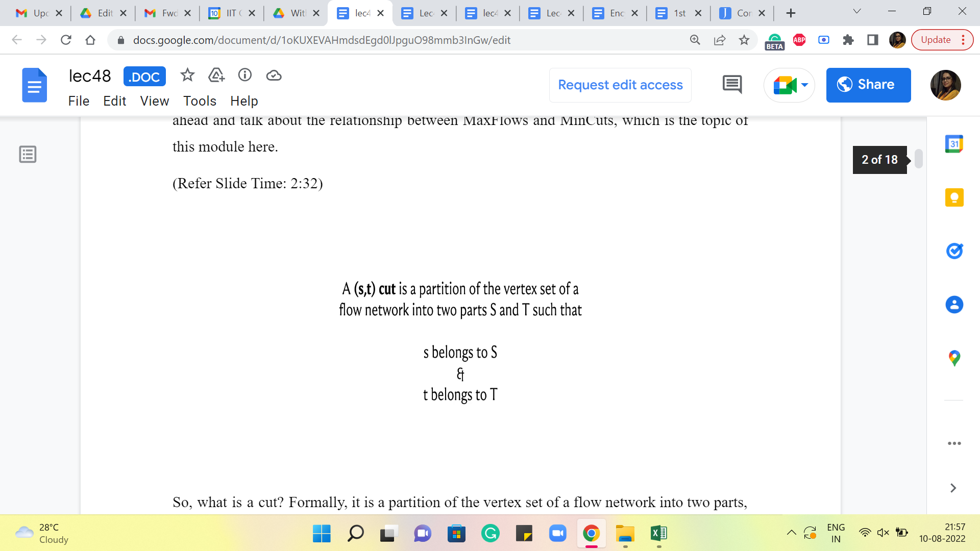The height and width of the screenshot is (551, 980).
Task: Open the browser tab list chevron
Action: [857, 12]
